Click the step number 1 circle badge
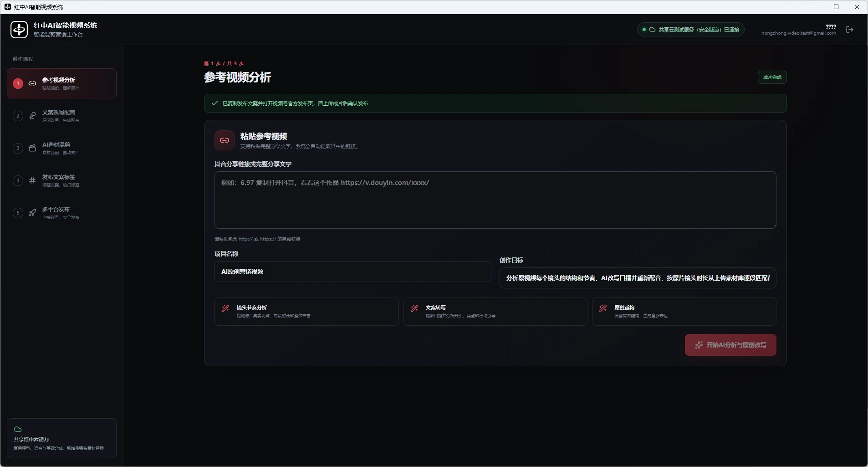Screen dimensions: 868x467 pos(18,83)
